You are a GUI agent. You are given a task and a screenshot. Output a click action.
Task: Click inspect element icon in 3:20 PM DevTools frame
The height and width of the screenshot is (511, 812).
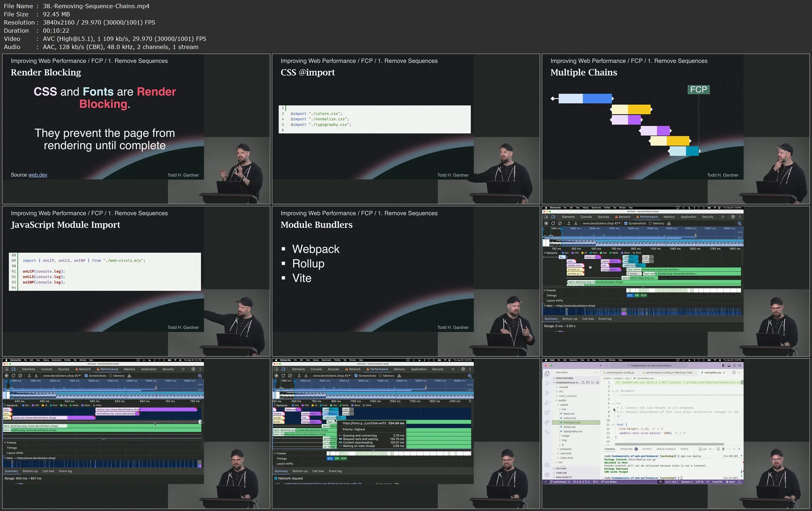pyautogui.click(x=546, y=217)
